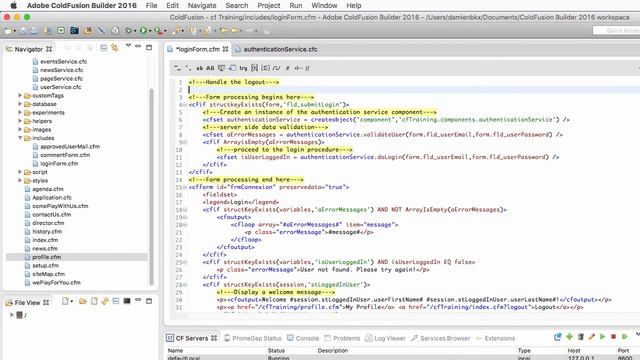Expand the root '/' in File View
Viewport: 640px width, 360px height.
[11, 315]
